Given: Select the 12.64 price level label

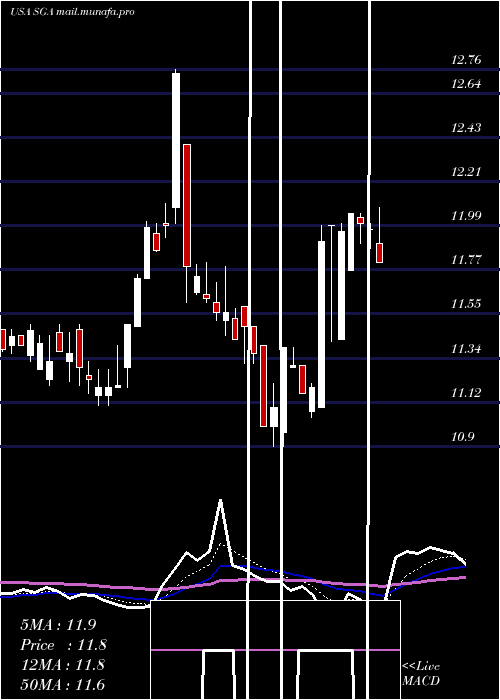Looking at the screenshot, I should pyautogui.click(x=466, y=83).
